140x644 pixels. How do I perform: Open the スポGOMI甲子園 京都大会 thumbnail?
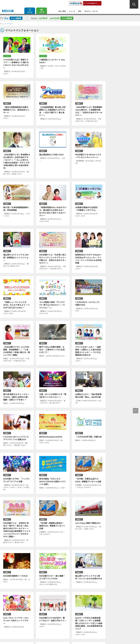coord(89,421)
